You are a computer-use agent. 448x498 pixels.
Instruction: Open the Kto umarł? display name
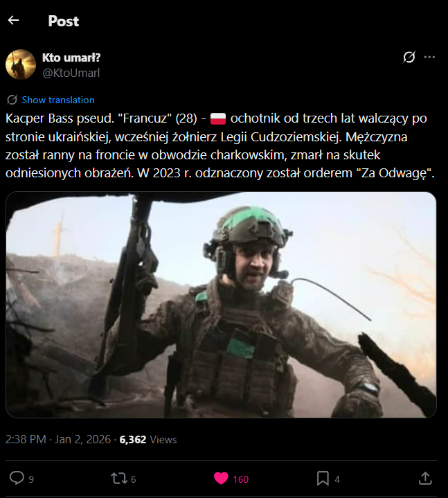71,57
